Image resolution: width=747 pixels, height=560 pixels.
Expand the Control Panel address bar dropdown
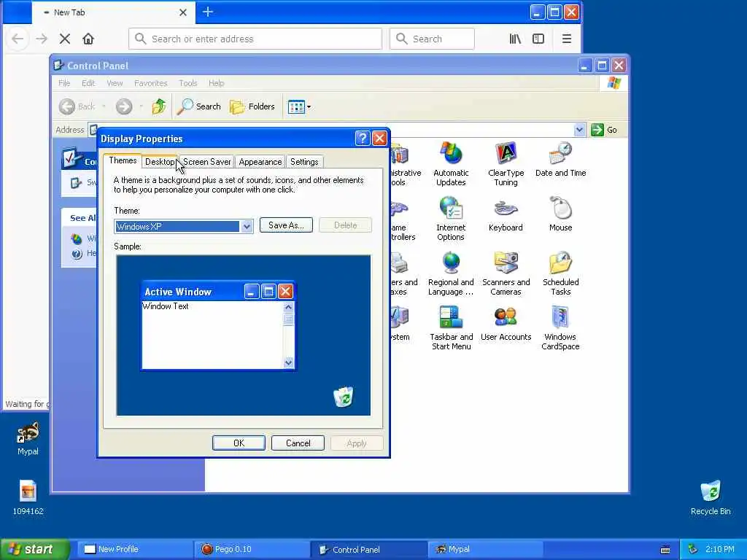(579, 130)
